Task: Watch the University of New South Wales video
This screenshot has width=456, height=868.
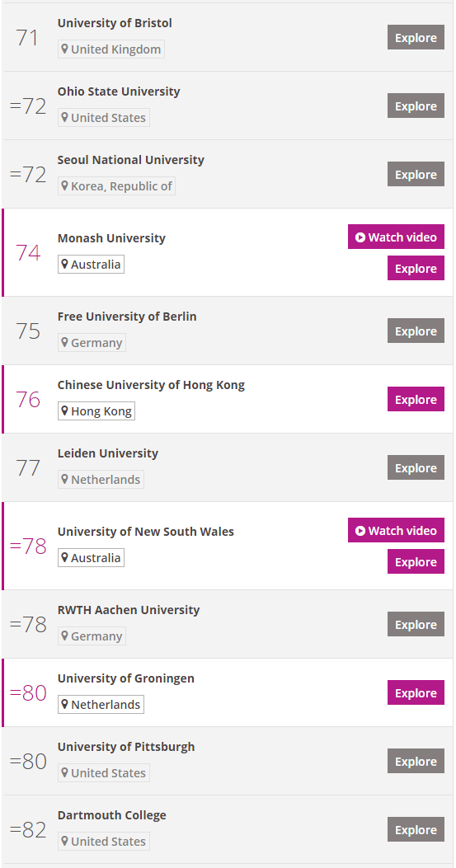Action: (x=396, y=530)
